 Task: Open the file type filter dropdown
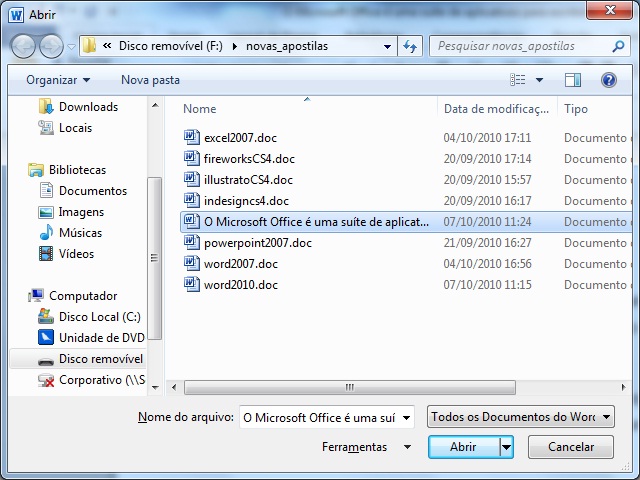click(x=520, y=417)
